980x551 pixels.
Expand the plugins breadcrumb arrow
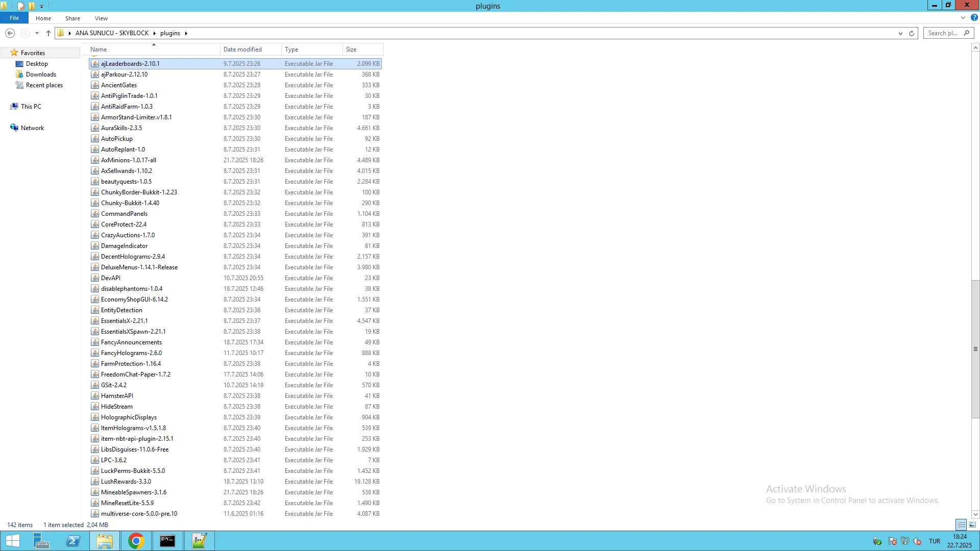(186, 33)
